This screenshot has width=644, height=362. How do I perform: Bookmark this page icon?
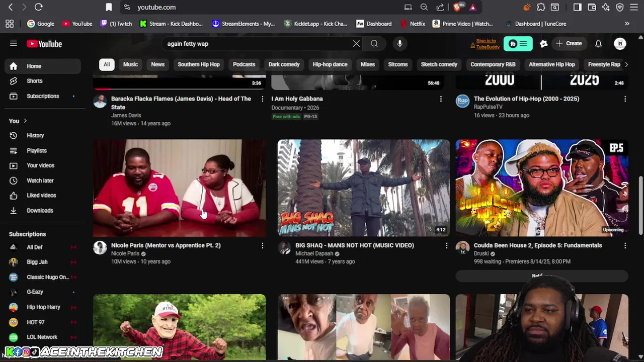click(109, 7)
